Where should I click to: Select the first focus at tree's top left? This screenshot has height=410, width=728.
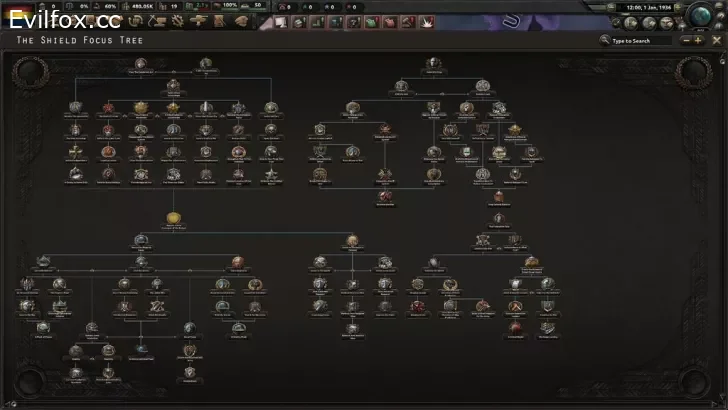[x=141, y=64]
